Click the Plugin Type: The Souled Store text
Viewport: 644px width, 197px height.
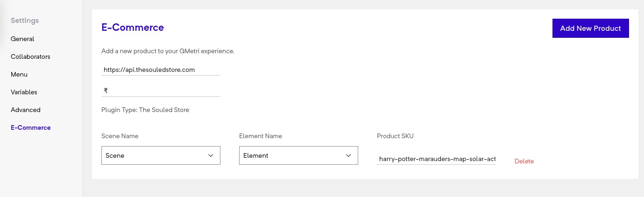145,110
